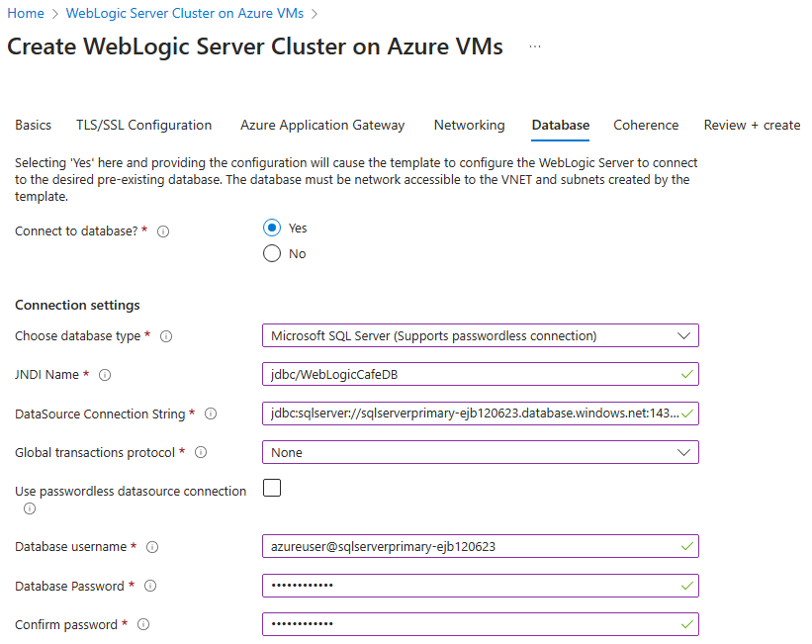812x644 pixels.
Task: Click the Database username info icon
Action: (150, 546)
